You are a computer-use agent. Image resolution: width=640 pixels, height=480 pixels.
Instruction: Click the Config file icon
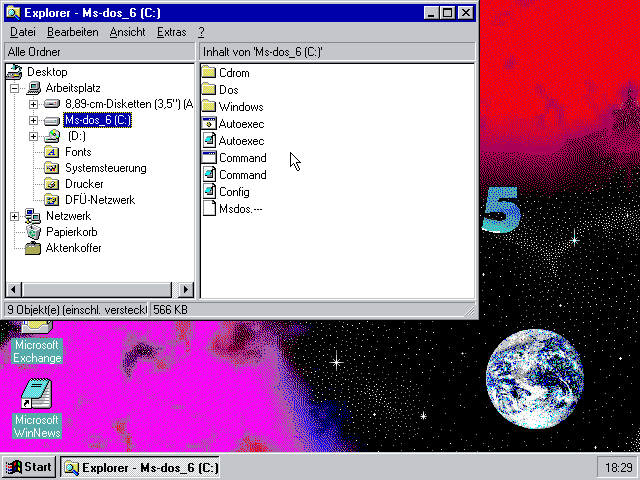[x=209, y=192]
